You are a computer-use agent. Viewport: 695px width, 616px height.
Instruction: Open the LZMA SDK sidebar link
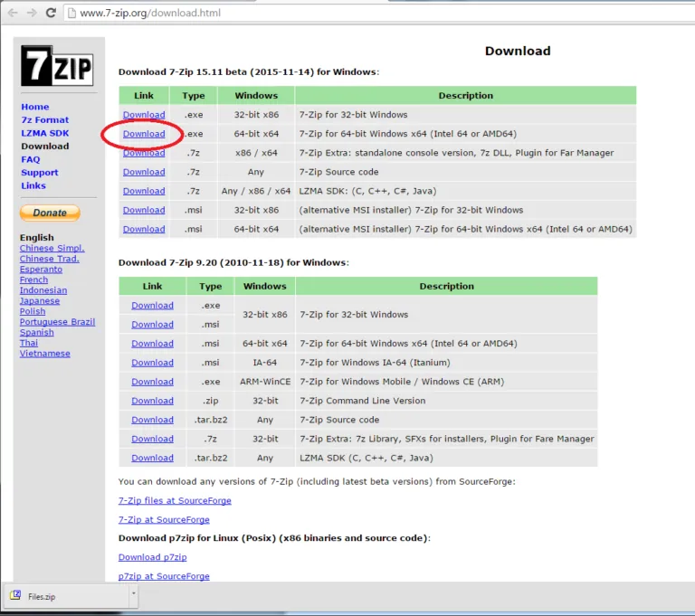[44, 133]
